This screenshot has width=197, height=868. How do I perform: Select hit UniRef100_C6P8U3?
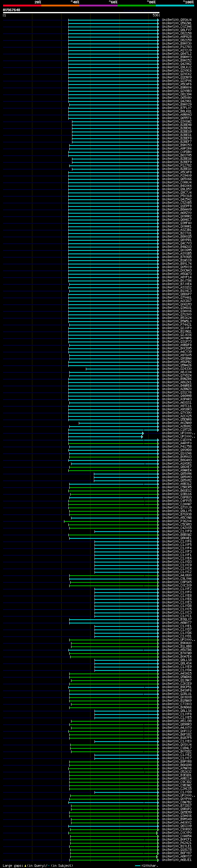[x=176, y=497]
